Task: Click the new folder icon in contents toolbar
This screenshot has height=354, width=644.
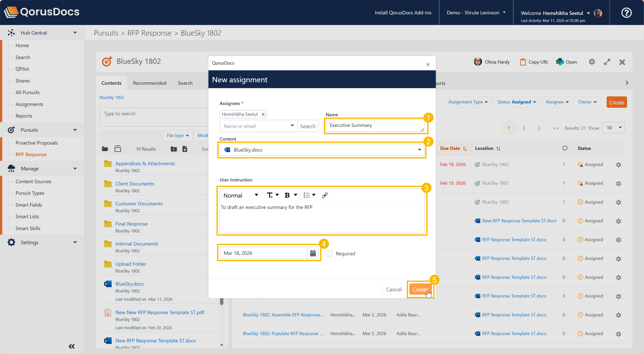Action: [174, 149]
